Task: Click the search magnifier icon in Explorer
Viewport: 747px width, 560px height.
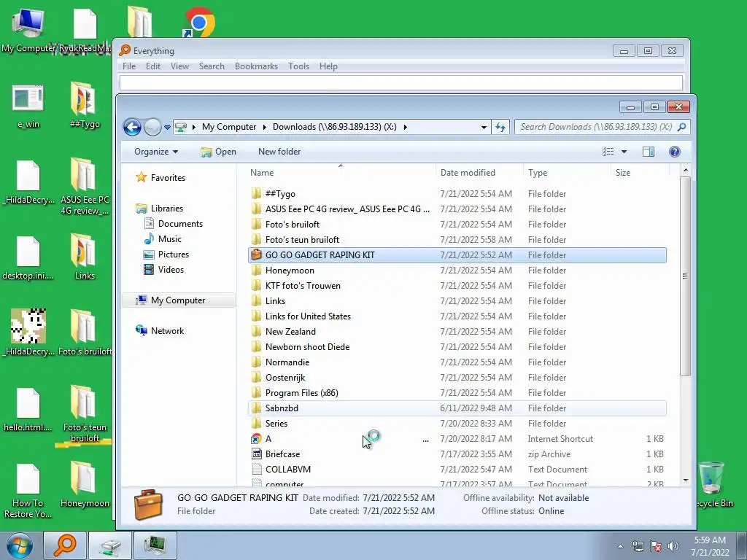Action: click(x=682, y=127)
